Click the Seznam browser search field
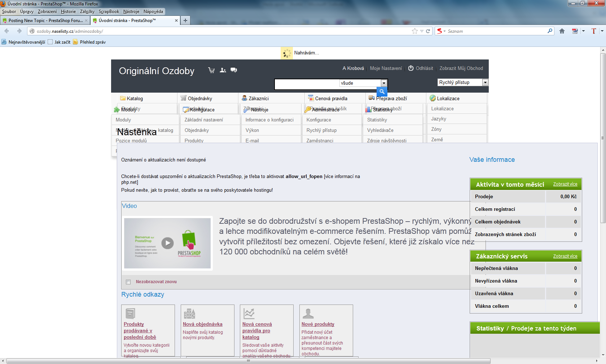This screenshot has width=606, height=364. [x=496, y=31]
